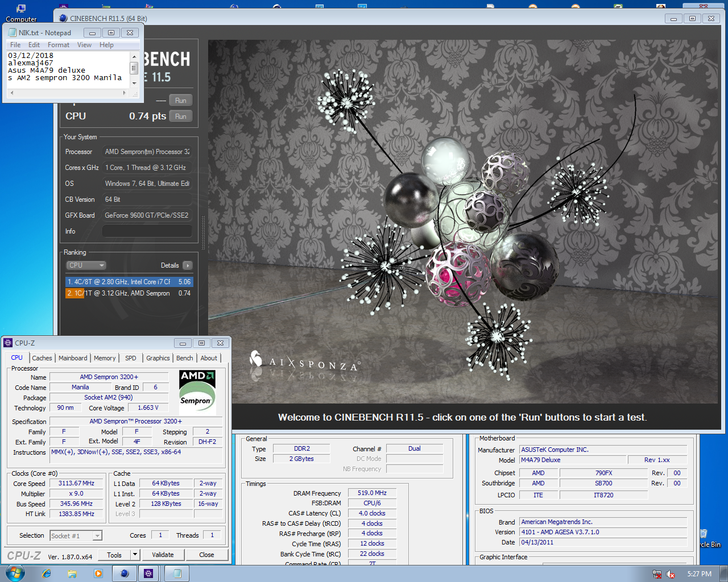Click the Validate button in CPU-Z

tap(163, 555)
